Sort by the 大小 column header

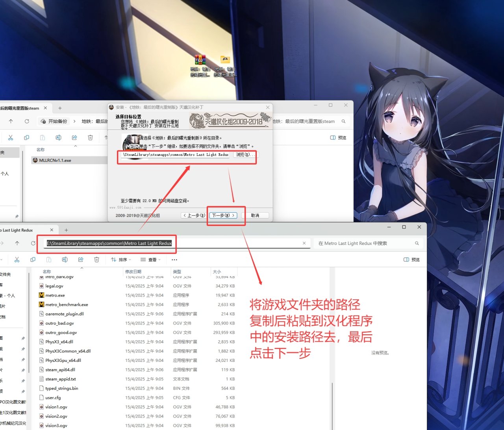(x=217, y=272)
